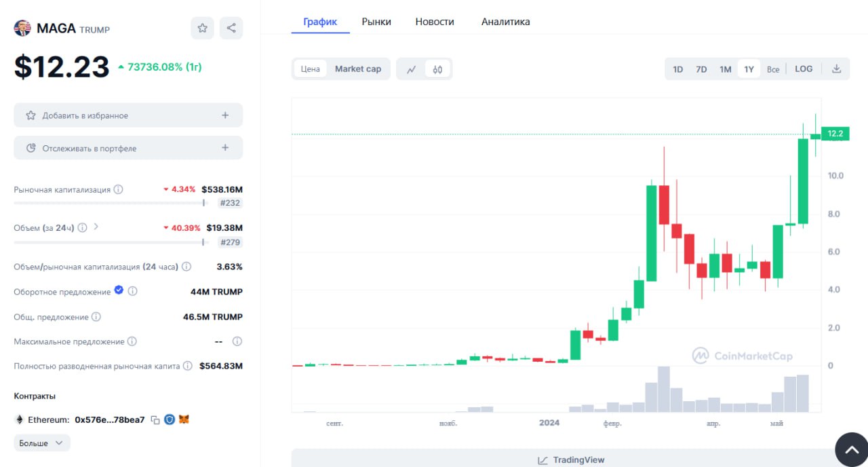Click the blue shield icon by contract
The image size is (868, 467).
click(x=169, y=419)
